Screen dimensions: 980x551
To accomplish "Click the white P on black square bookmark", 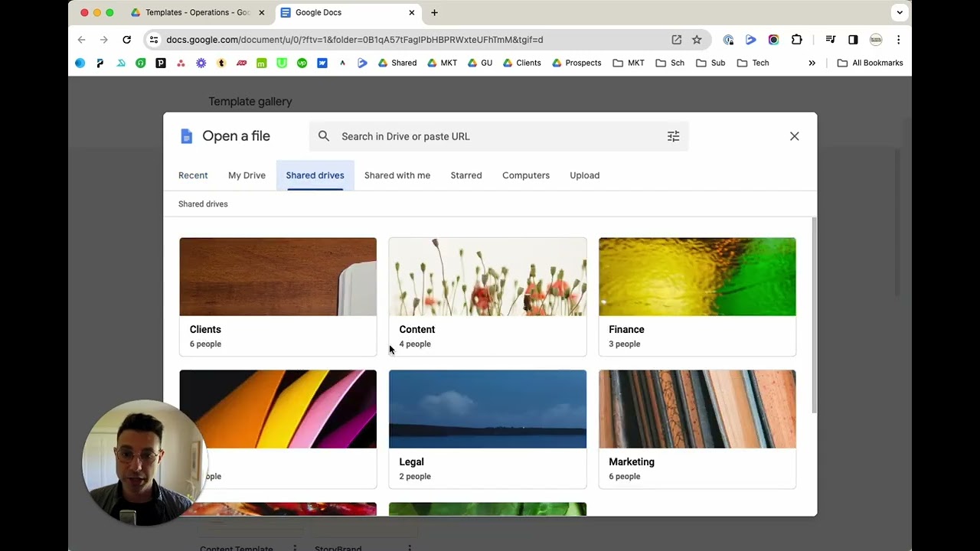I will (x=161, y=63).
